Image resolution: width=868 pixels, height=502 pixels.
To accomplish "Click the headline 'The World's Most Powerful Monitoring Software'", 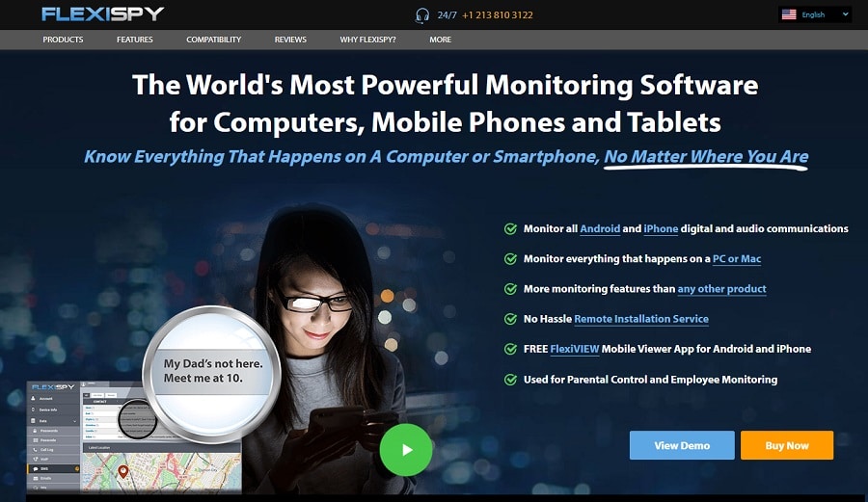I will point(445,85).
